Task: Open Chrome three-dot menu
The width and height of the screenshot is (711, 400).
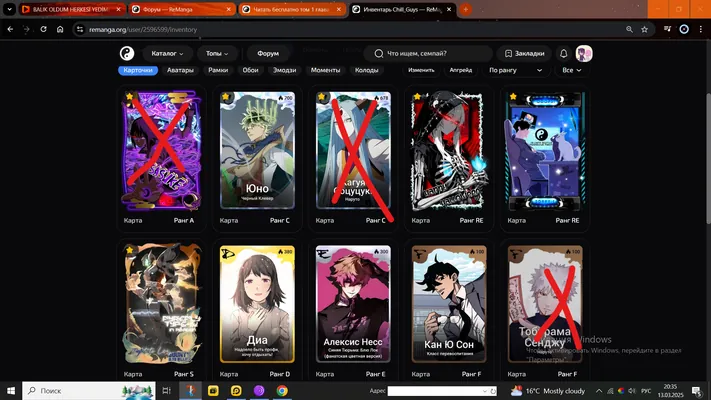Action: (x=701, y=29)
